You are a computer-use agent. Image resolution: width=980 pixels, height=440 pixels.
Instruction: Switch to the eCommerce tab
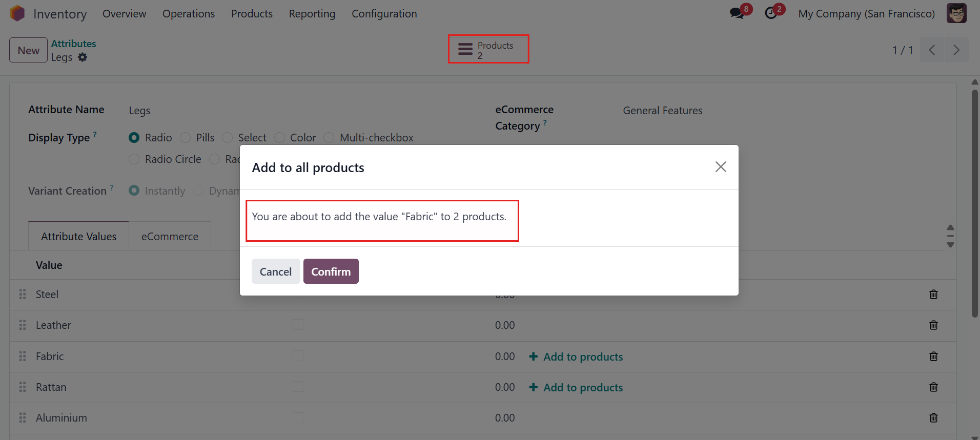point(170,237)
